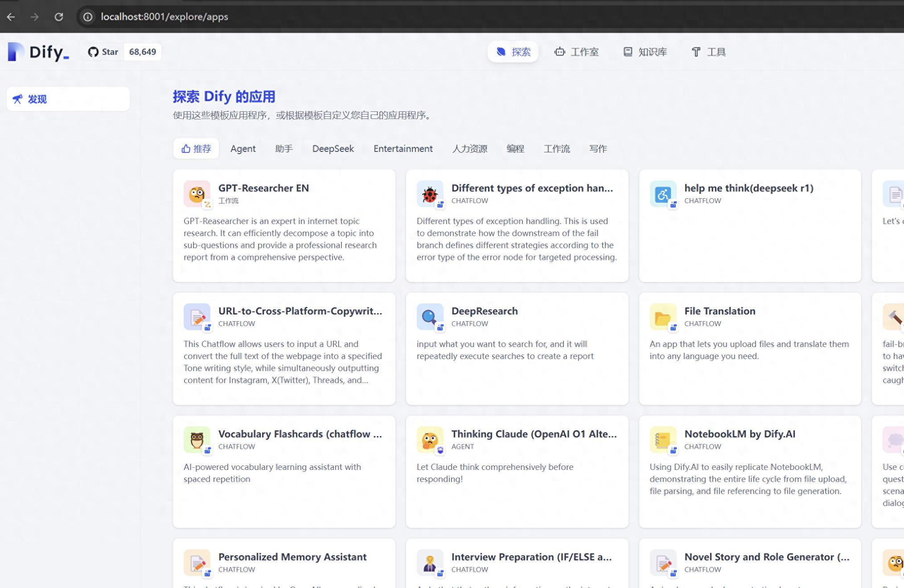Open Thinking Claude (OpenAI O1 Alte... title
This screenshot has height=588, width=904.
(534, 434)
